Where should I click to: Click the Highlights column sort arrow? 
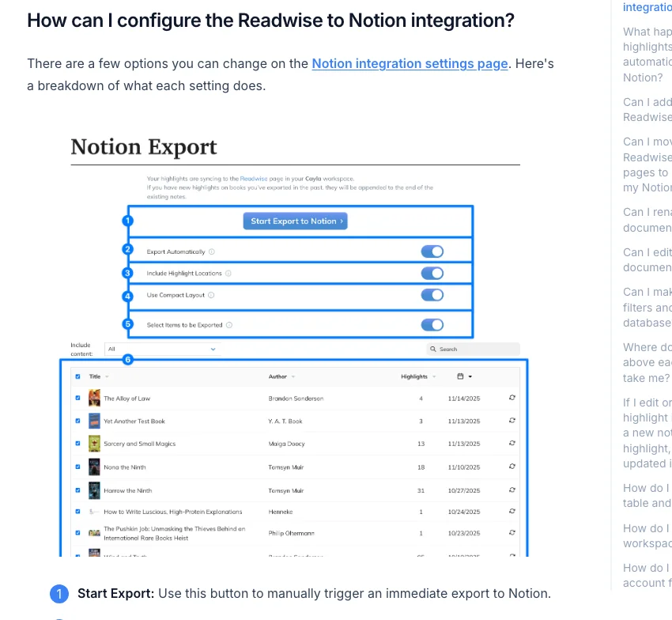(x=434, y=377)
